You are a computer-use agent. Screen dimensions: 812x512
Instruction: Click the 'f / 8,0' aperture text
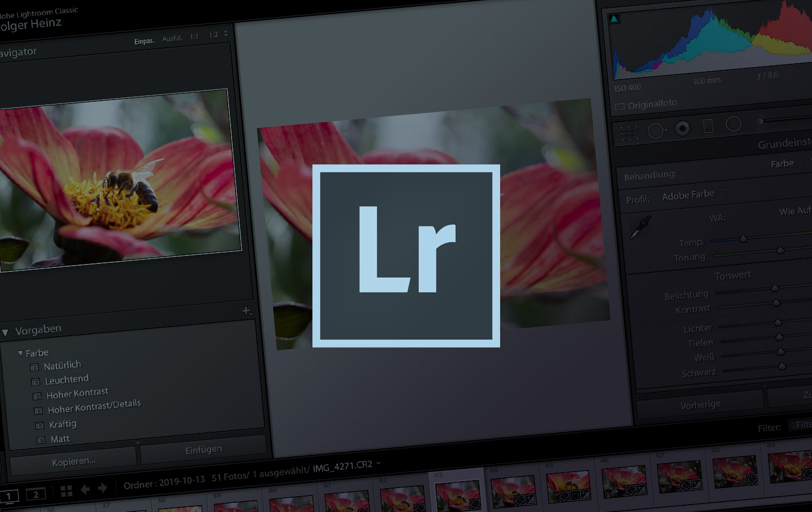click(x=768, y=75)
